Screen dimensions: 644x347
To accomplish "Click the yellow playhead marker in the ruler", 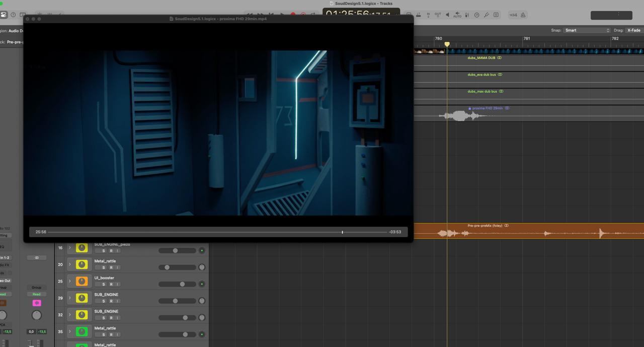I will [447, 44].
